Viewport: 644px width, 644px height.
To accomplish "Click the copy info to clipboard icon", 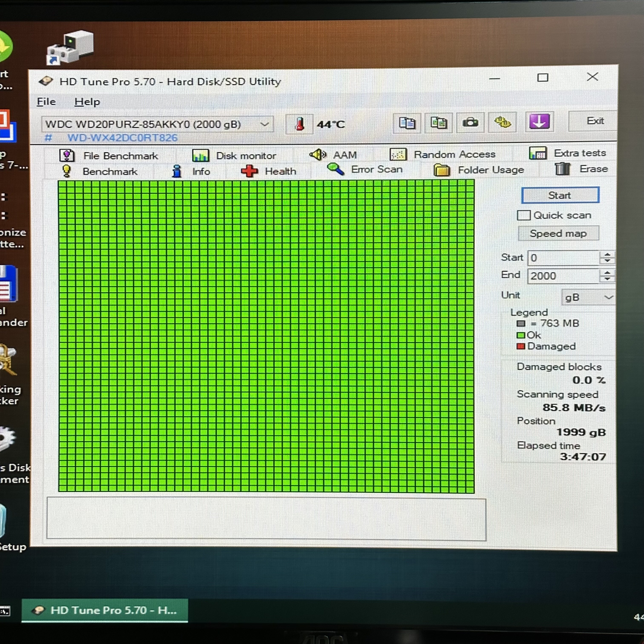I will click(407, 123).
